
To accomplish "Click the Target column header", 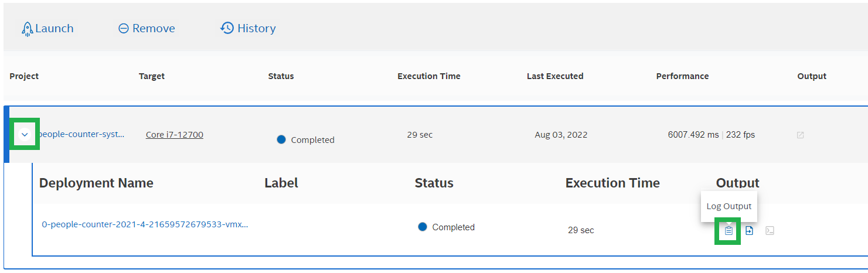I will (x=152, y=76).
